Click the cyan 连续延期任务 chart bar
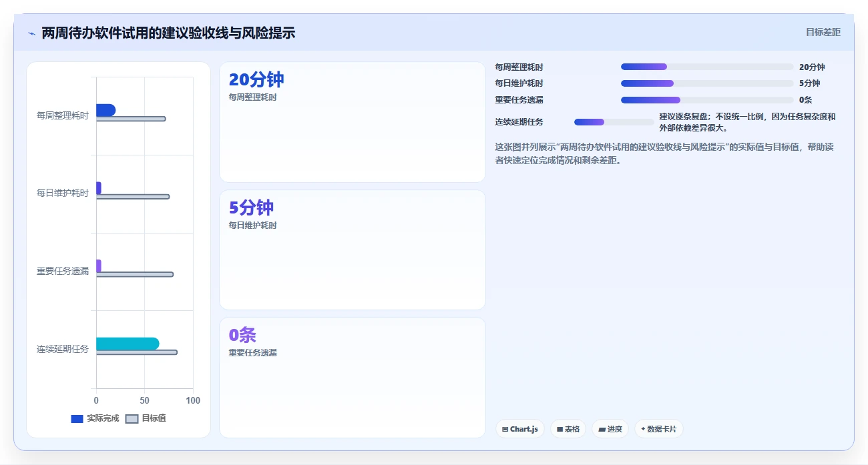Screen dimensions: 868x465 128,344
